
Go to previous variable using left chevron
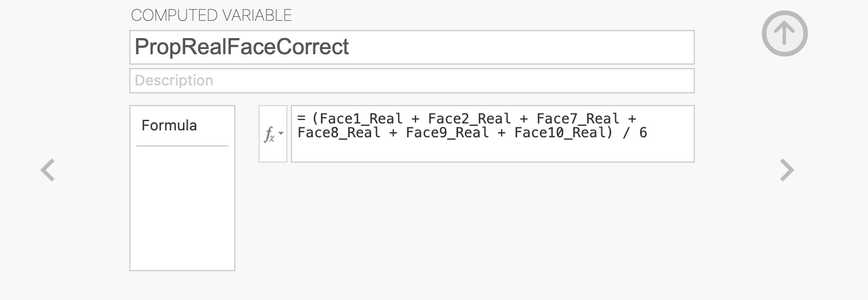pyautogui.click(x=48, y=170)
